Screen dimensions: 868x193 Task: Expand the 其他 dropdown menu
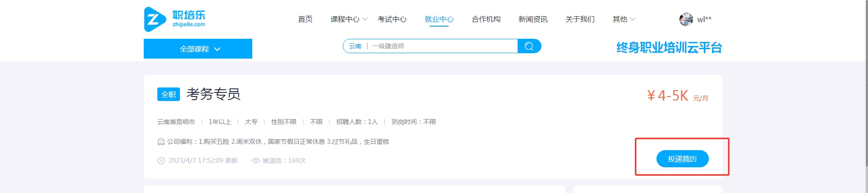[624, 19]
